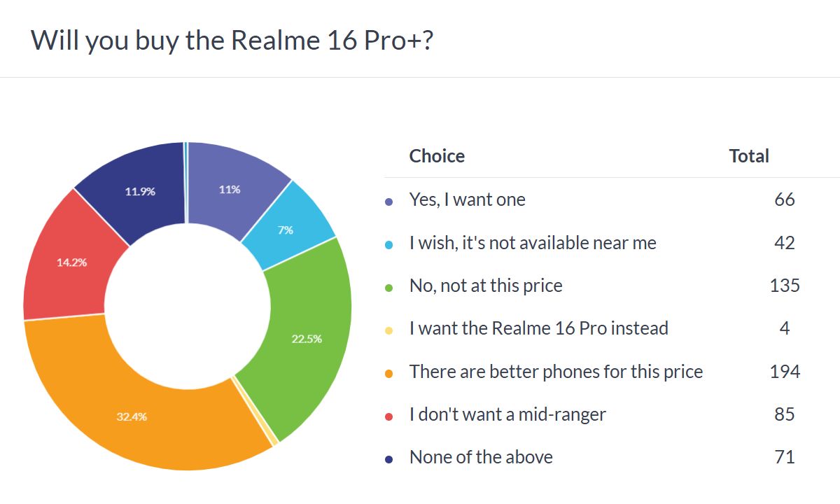Click the green legend dot

pyautogui.click(x=389, y=287)
